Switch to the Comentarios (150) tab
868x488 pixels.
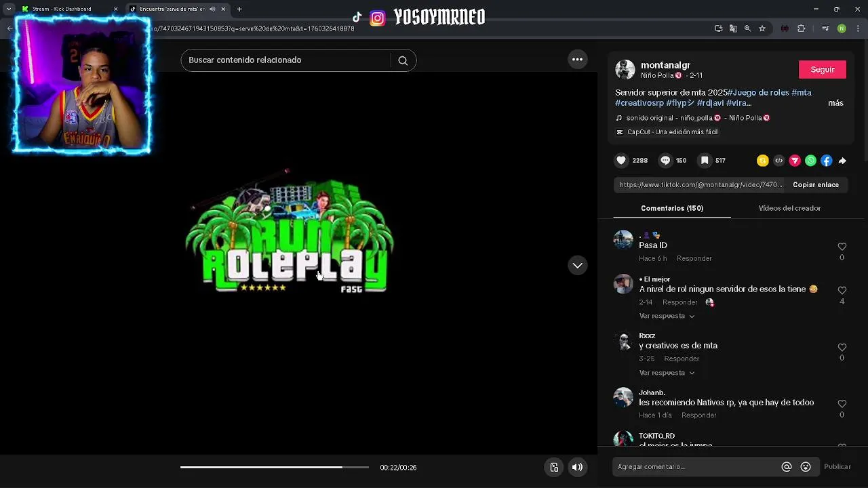point(672,208)
